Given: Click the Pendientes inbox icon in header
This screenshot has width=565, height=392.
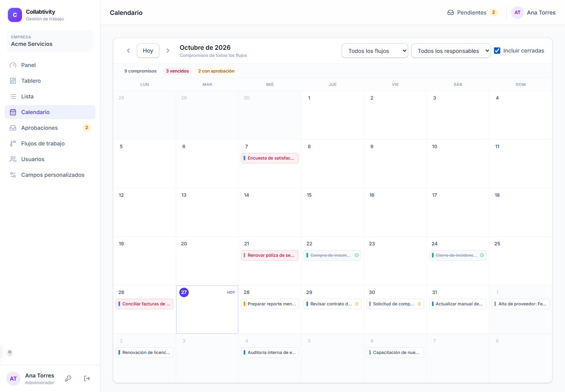Looking at the screenshot, I should 451,13.
